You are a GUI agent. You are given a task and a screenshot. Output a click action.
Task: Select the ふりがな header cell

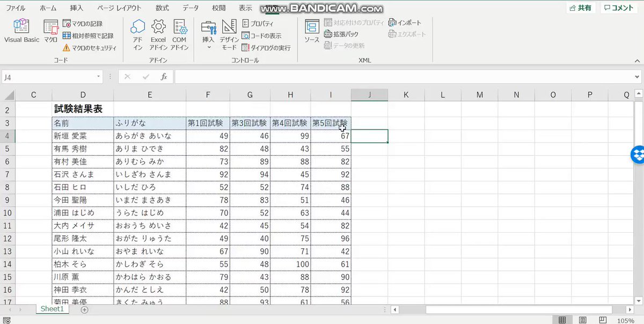click(x=150, y=123)
